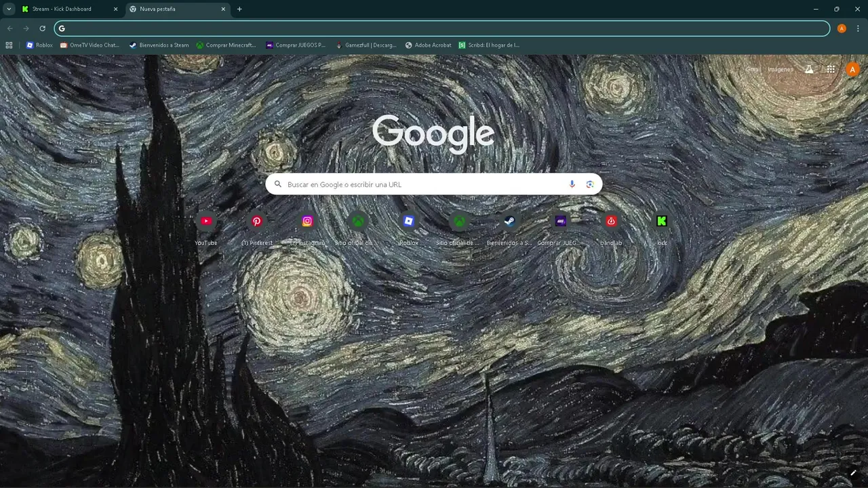The width and height of the screenshot is (868, 488).
Task: Open the Google account avatar on the page
Action: point(853,69)
